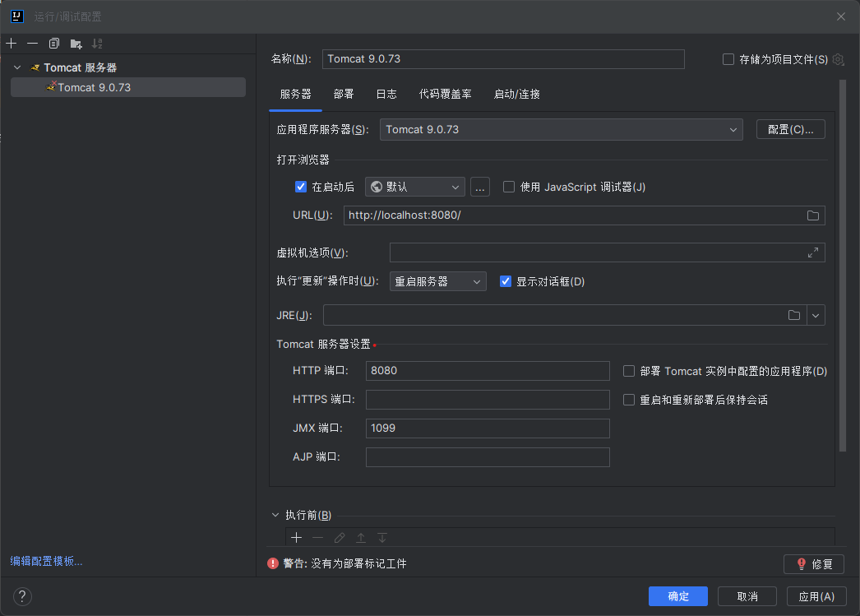
Task: Click the vertical scrollbar in settings panel
Action: [843, 266]
